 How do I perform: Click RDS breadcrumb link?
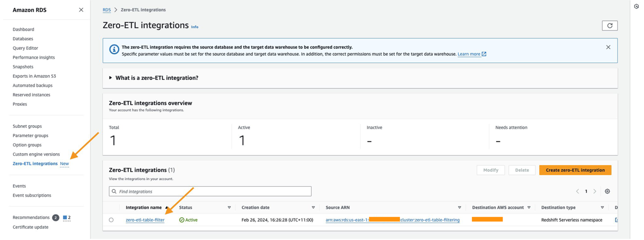(x=106, y=10)
